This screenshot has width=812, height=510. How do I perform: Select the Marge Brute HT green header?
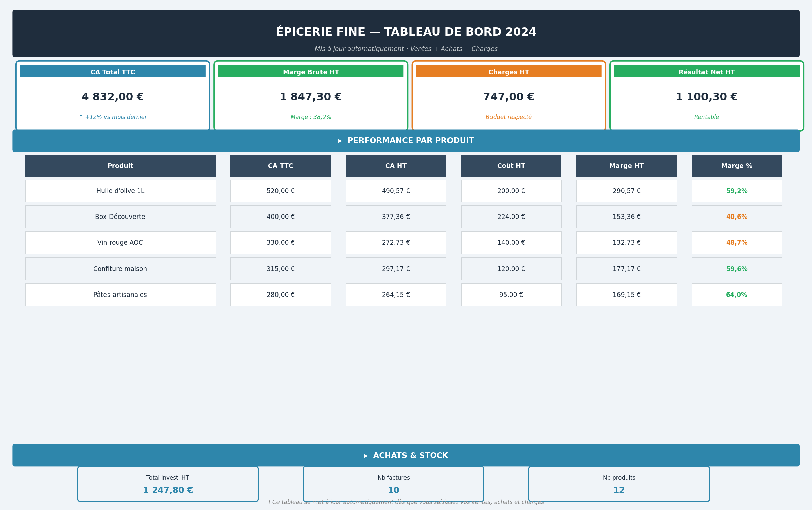point(310,72)
